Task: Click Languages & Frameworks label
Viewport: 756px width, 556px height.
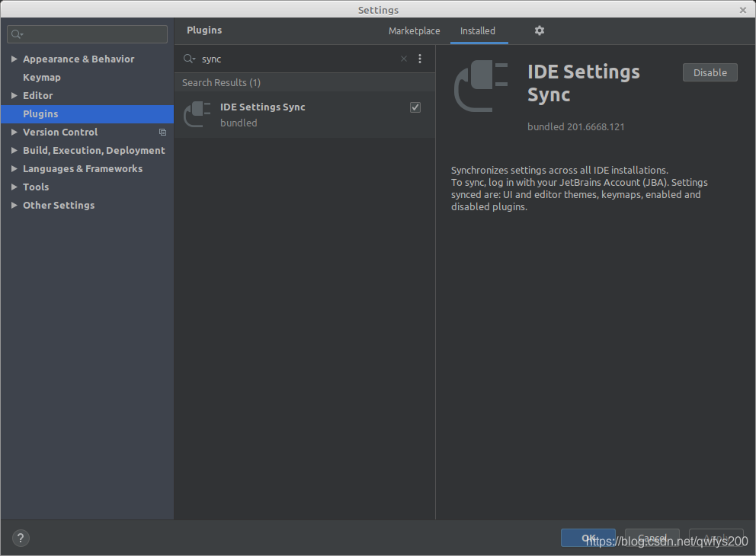Action: coord(83,168)
